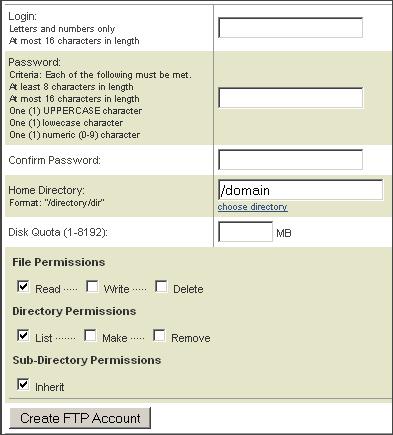
Task: Click the Confirm Password label text
Action: pyautogui.click(x=54, y=160)
